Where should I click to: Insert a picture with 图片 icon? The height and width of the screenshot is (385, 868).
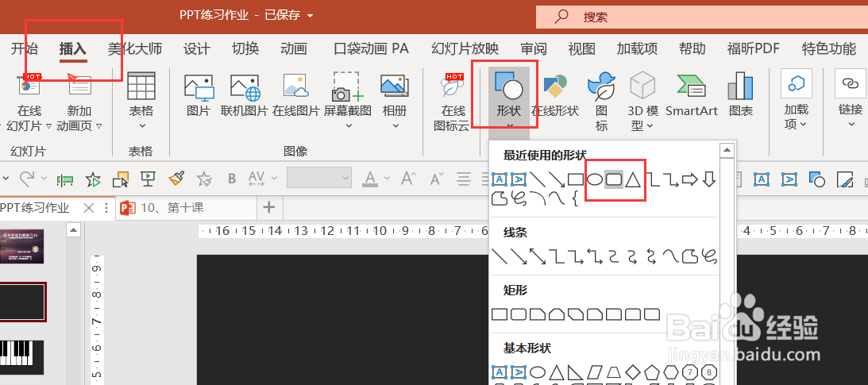[x=199, y=94]
